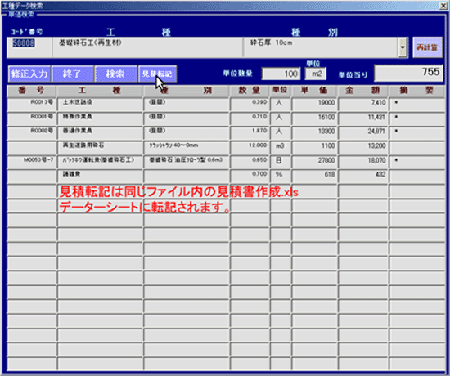Select the 諸雑費 row name cell
This screenshot has width=450, height=376.
pos(100,176)
